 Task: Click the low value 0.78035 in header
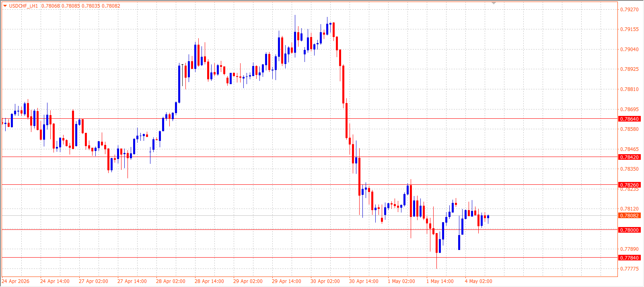coord(91,6)
